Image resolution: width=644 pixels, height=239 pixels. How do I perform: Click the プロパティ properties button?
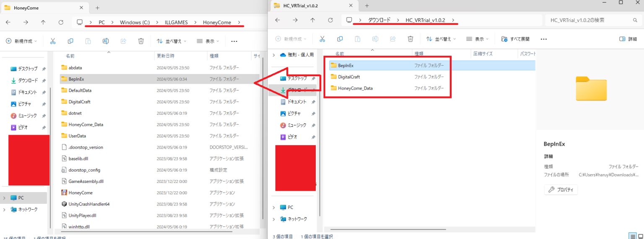point(561,190)
